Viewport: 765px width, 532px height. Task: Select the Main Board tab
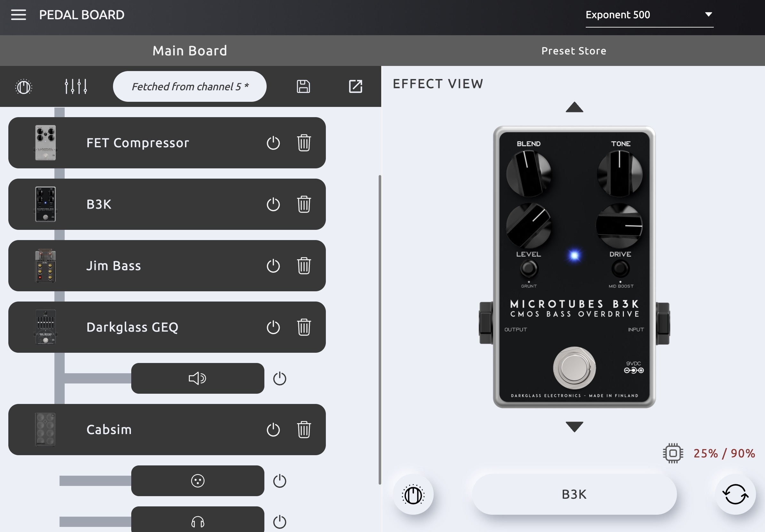(190, 51)
